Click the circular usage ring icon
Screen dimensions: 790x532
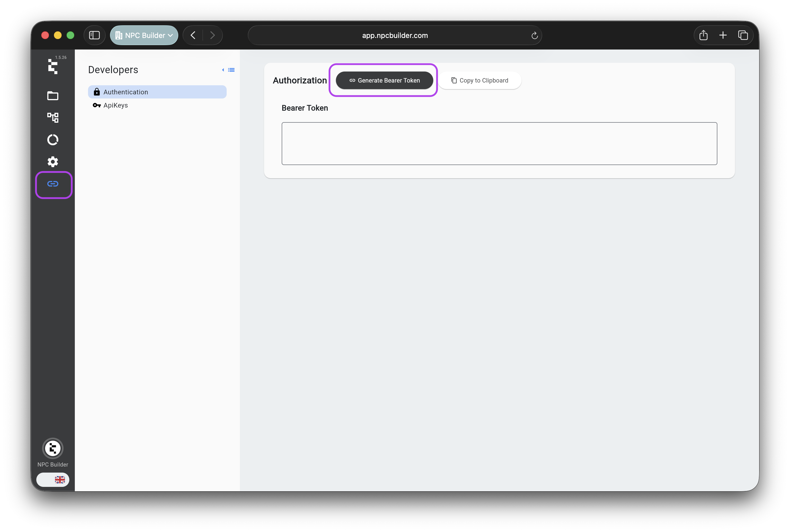tap(53, 140)
